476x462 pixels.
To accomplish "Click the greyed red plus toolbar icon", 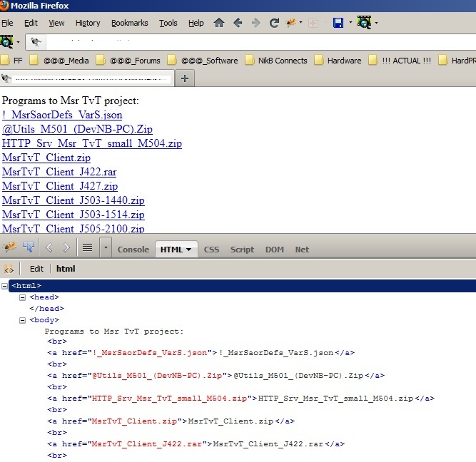I will (313, 23).
